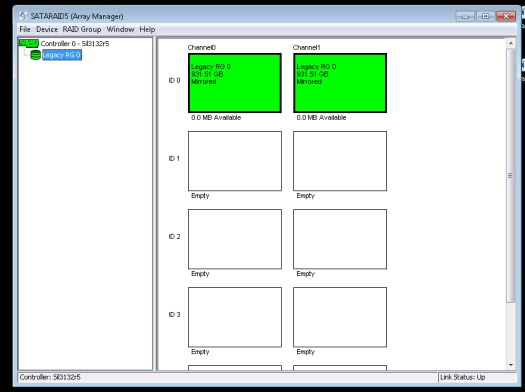Click the ID 2 row label

click(174, 237)
